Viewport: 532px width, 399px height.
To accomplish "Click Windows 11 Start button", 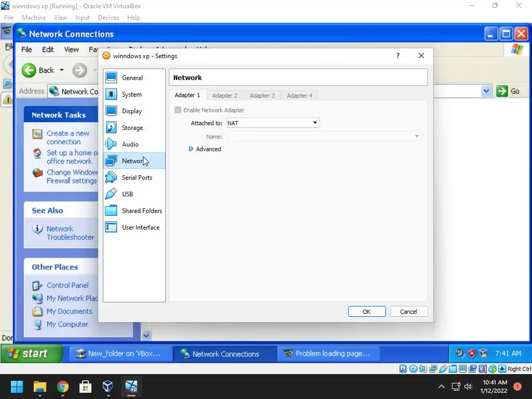I will tap(17, 387).
